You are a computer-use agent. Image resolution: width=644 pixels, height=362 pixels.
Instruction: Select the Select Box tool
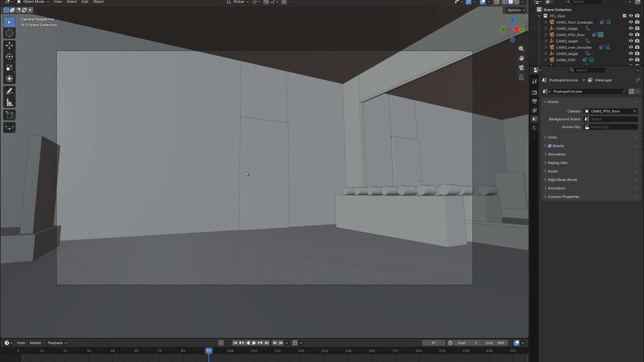9,22
